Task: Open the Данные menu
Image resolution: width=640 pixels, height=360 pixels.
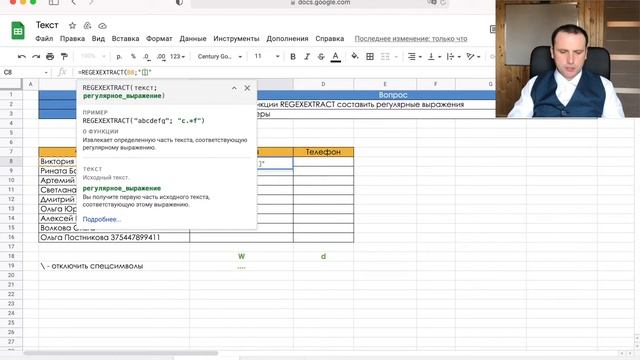Action: 193,39
